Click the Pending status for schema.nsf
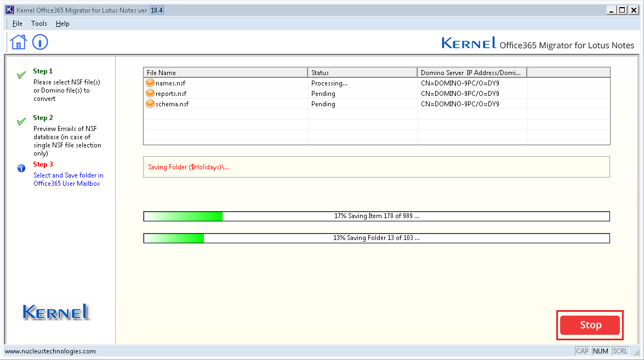Viewport: 644px width, 360px height. (323, 104)
